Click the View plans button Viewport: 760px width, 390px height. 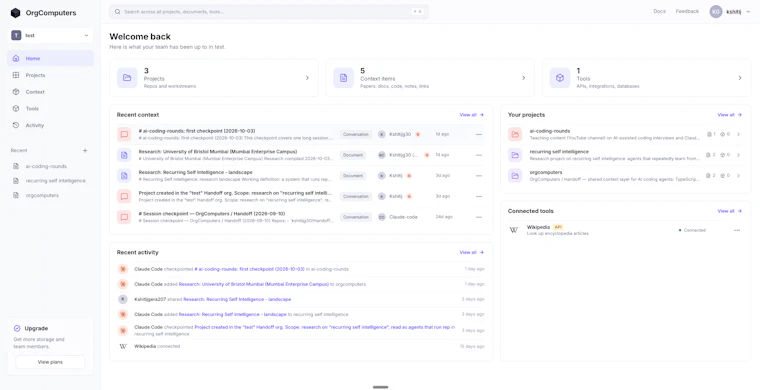coord(50,362)
